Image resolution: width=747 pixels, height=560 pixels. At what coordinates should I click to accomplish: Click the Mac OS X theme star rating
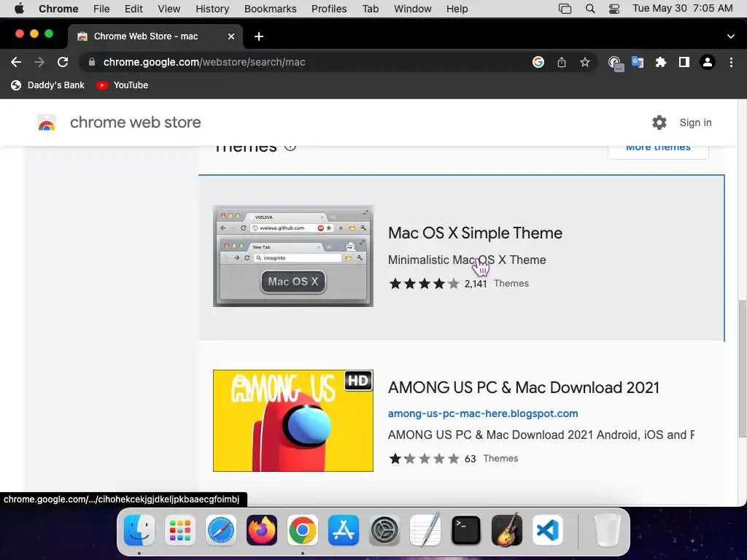[424, 284]
